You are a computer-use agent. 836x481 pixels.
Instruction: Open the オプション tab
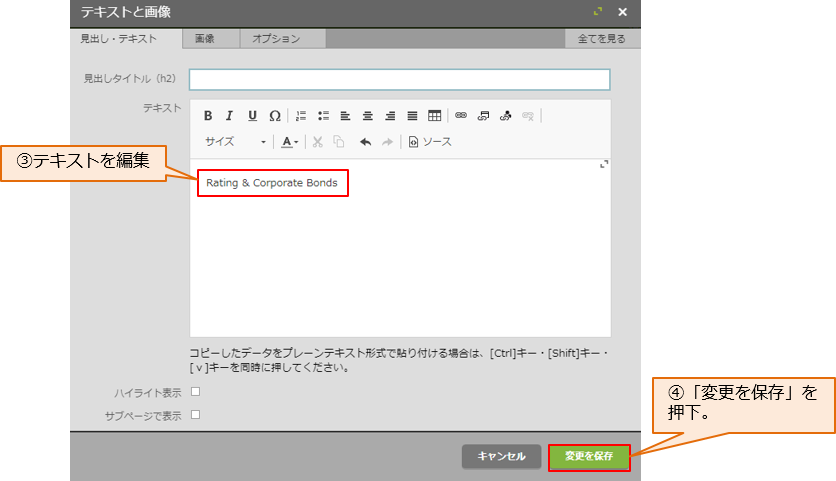pos(283,38)
